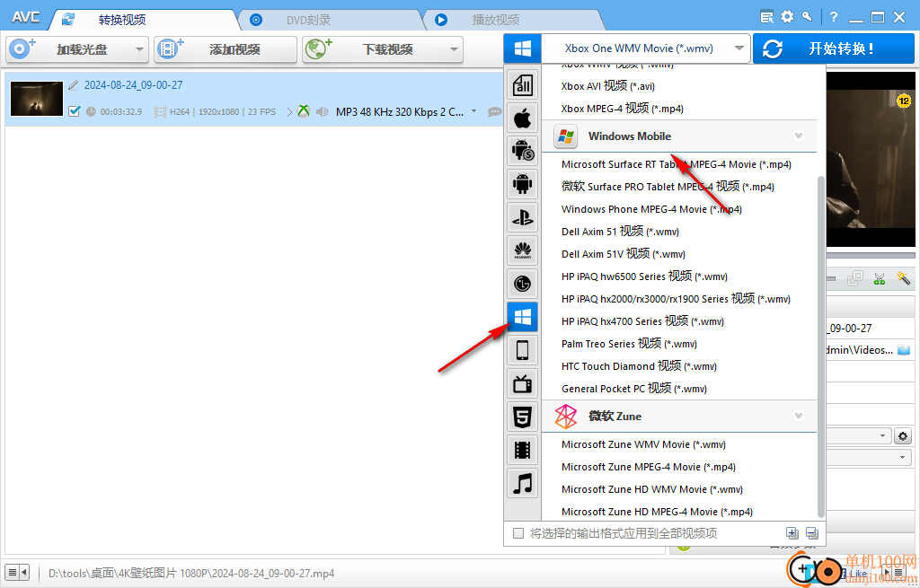Collapse the Windows Mobile group
The height and width of the screenshot is (588, 920).
[x=798, y=136]
